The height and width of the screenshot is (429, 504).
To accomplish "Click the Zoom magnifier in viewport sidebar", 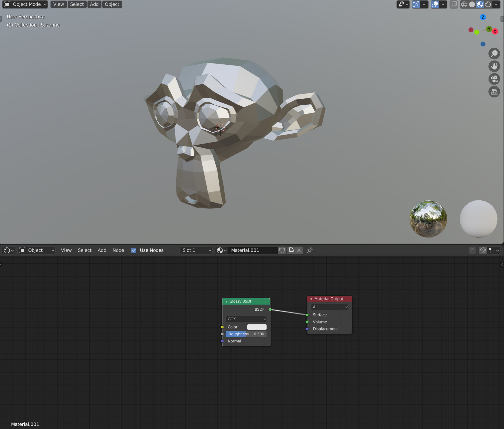I will tap(494, 53).
